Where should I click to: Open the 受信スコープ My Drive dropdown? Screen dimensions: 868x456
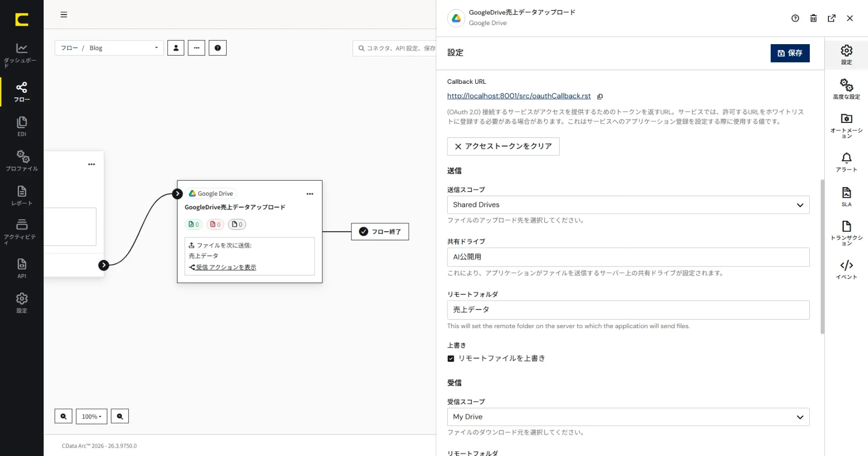click(628, 417)
